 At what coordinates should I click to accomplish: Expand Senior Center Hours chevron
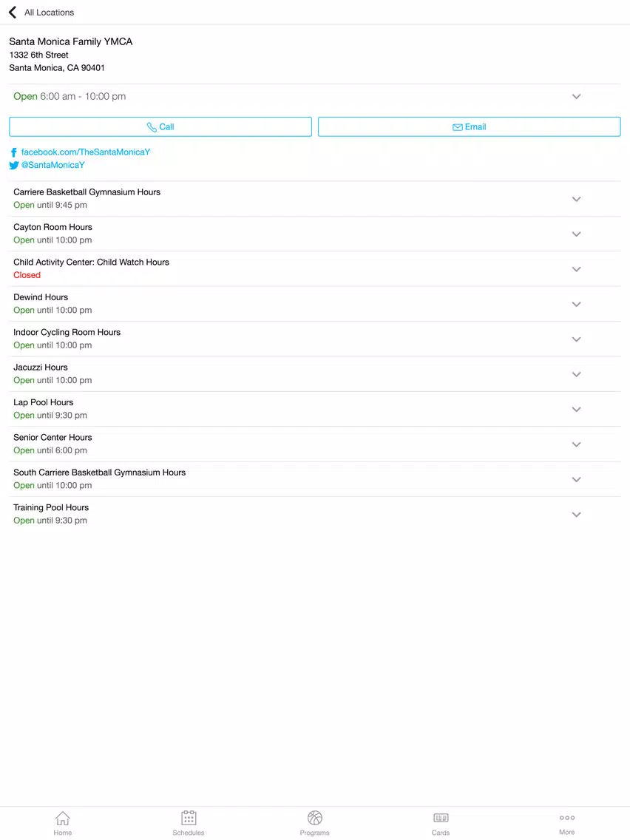click(x=577, y=444)
